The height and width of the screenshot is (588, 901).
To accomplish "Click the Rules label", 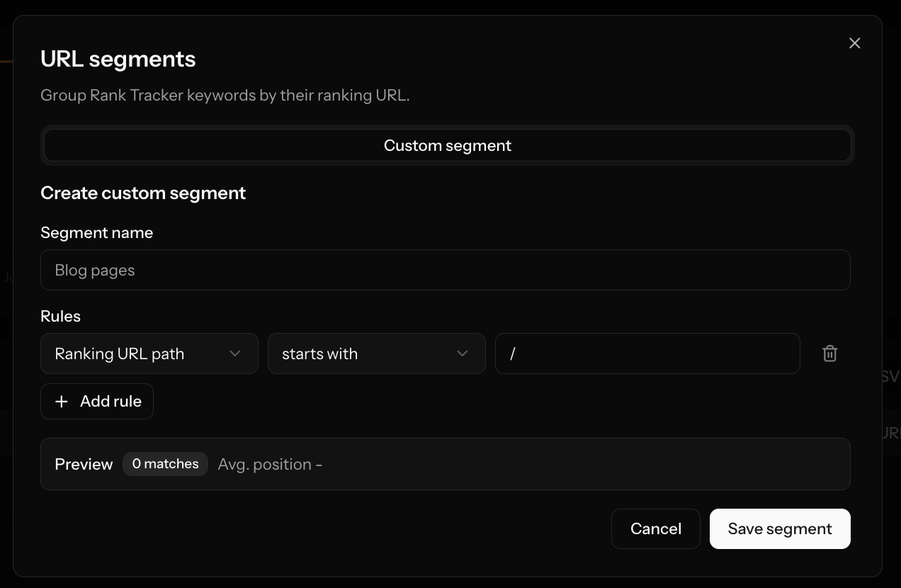I will [60, 316].
